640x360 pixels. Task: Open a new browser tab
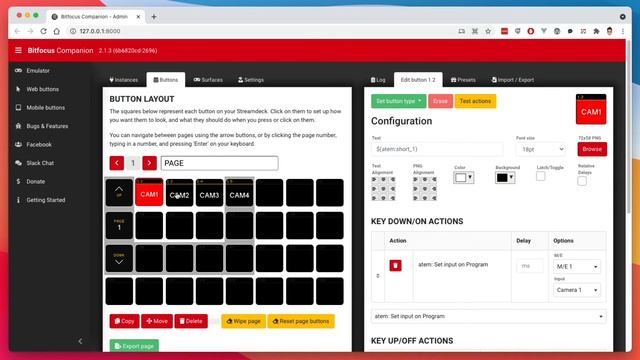pyautogui.click(x=154, y=17)
